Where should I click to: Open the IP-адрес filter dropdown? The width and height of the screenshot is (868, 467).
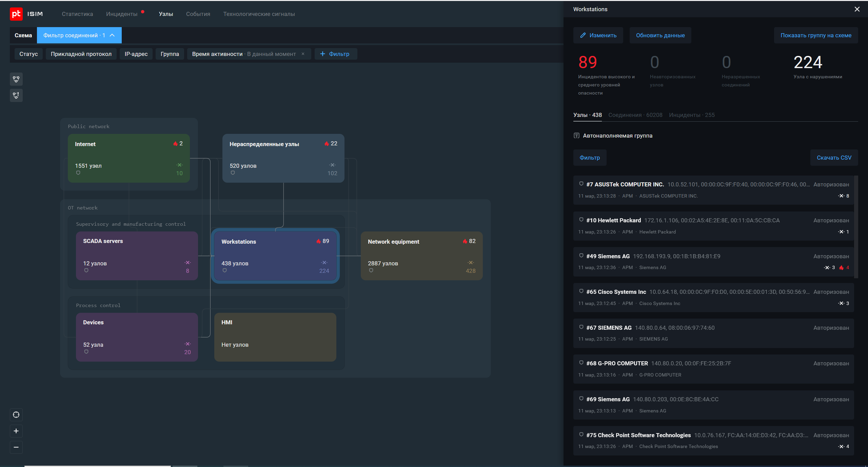pyautogui.click(x=136, y=54)
